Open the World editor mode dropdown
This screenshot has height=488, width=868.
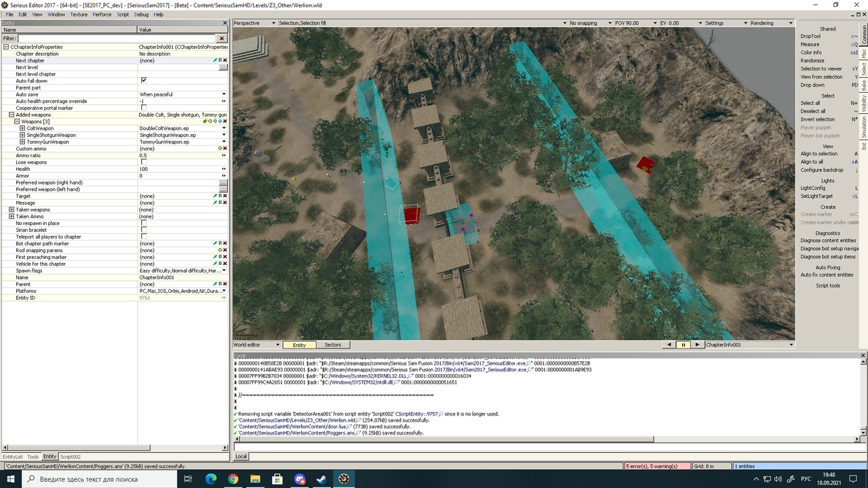click(256, 345)
